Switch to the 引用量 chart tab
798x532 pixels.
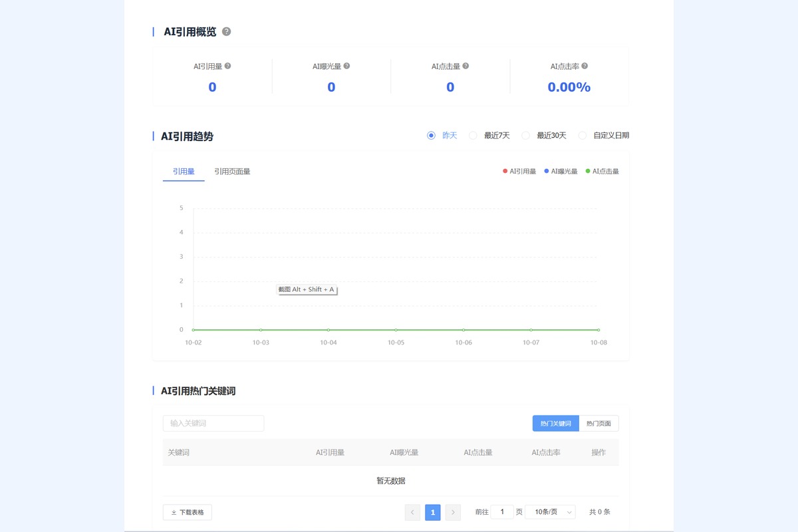pyautogui.click(x=184, y=172)
